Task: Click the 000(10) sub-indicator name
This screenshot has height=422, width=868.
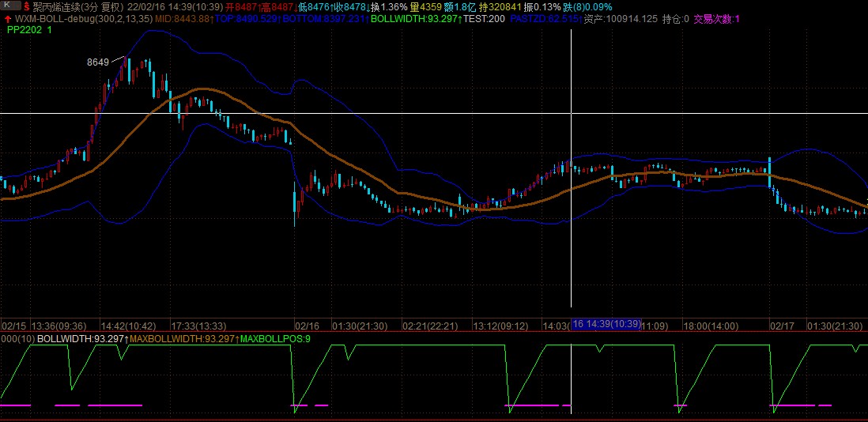Action: click(x=17, y=338)
